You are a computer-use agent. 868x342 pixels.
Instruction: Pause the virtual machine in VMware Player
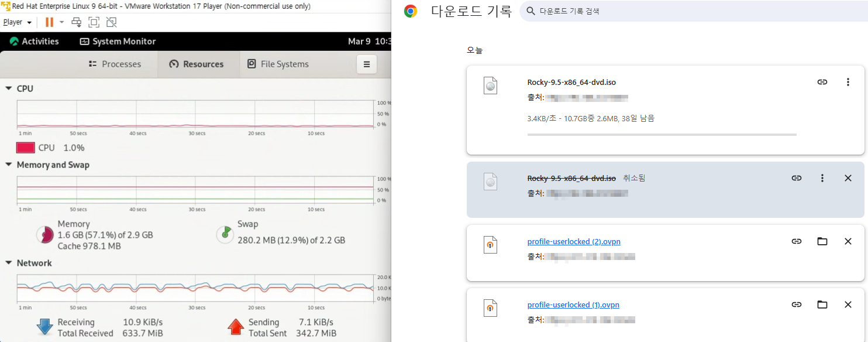coord(49,22)
